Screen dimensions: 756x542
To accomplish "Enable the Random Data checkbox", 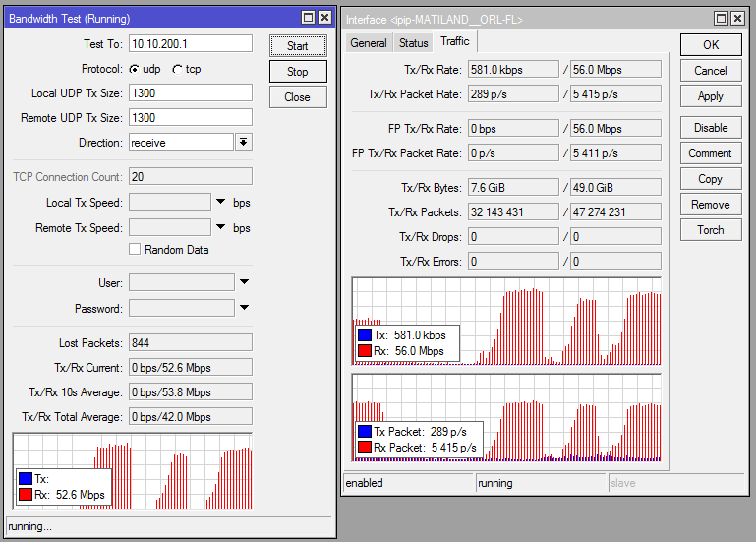I will 135,250.
